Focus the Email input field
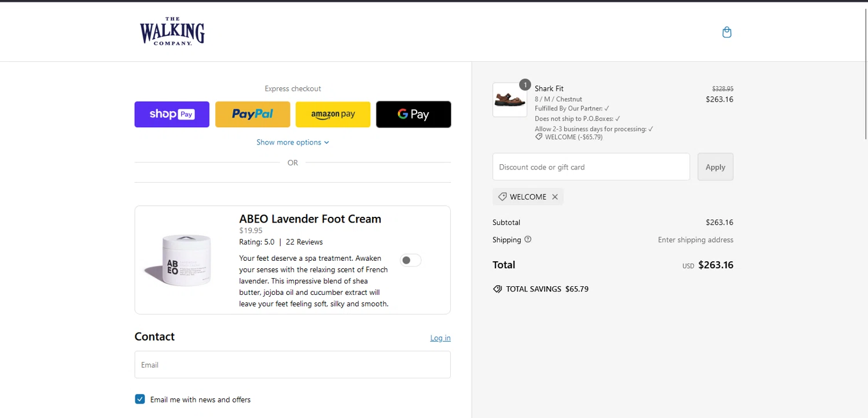The image size is (868, 418). [x=293, y=365]
